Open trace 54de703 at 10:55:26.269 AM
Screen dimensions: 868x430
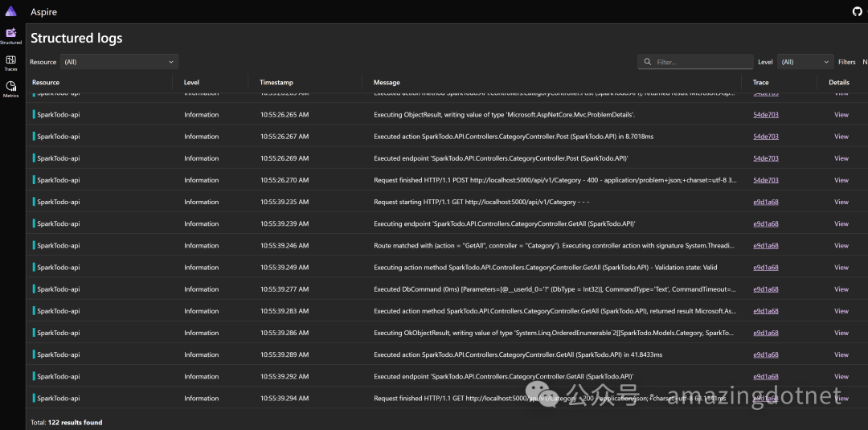click(x=766, y=158)
